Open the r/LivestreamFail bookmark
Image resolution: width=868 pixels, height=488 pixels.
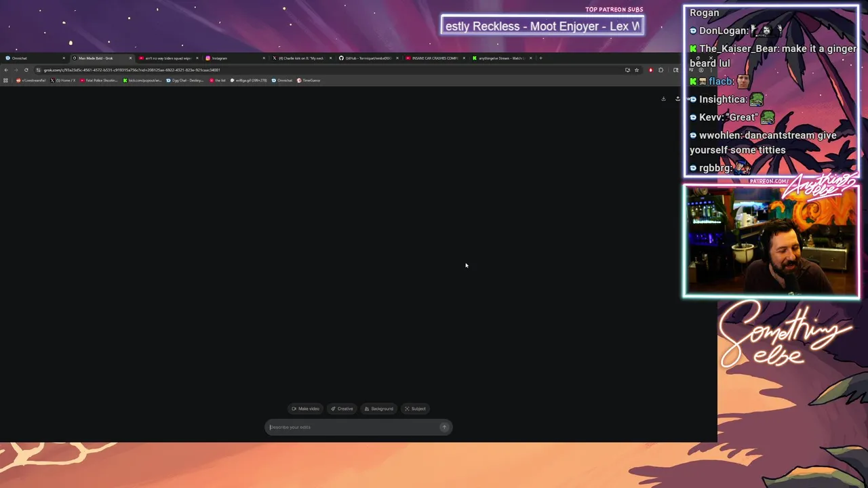tap(32, 81)
